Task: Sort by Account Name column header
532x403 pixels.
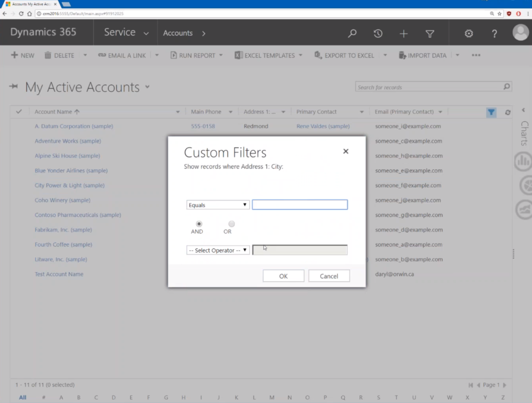Action: [x=57, y=112]
